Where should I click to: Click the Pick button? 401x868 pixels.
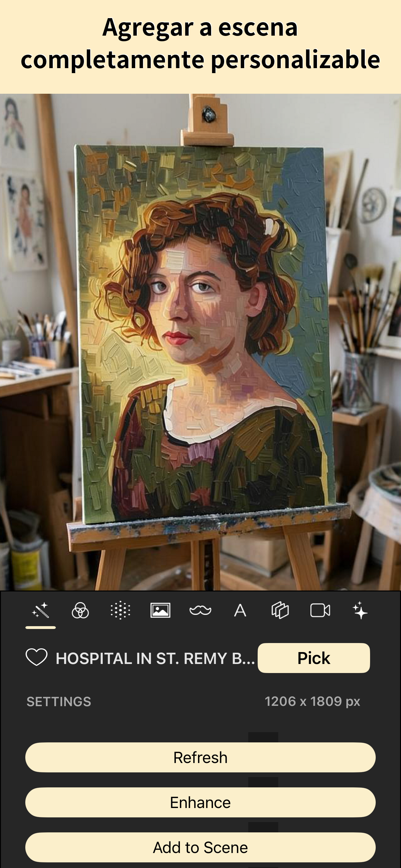pyautogui.click(x=314, y=658)
